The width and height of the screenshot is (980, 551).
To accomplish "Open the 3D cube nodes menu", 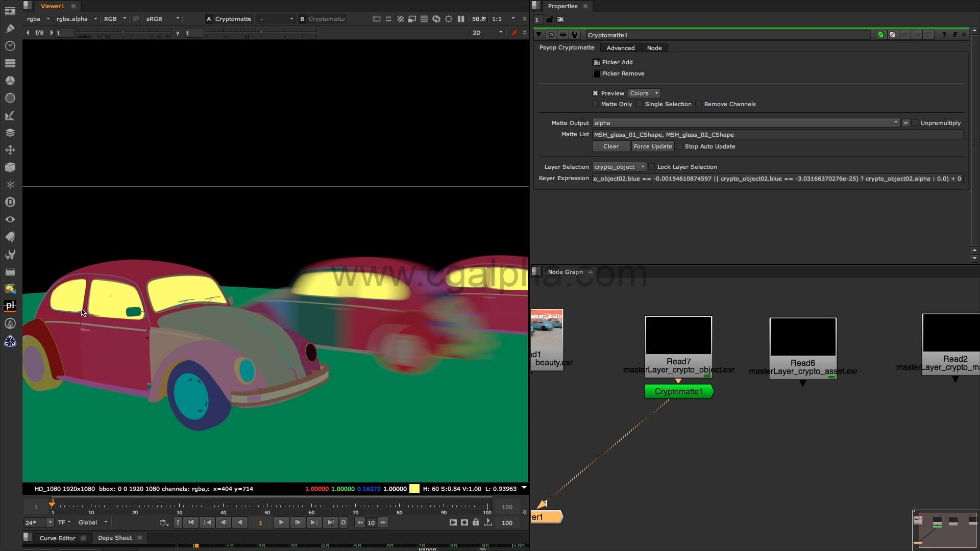I will 10,167.
